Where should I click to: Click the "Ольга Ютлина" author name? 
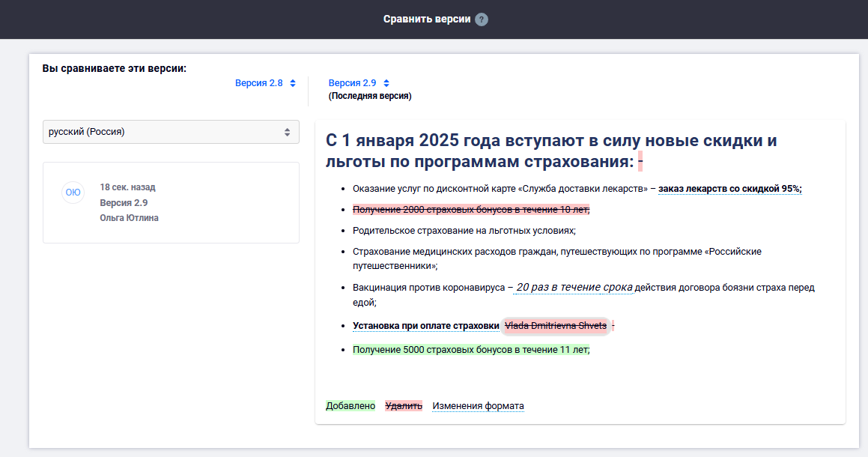(129, 218)
